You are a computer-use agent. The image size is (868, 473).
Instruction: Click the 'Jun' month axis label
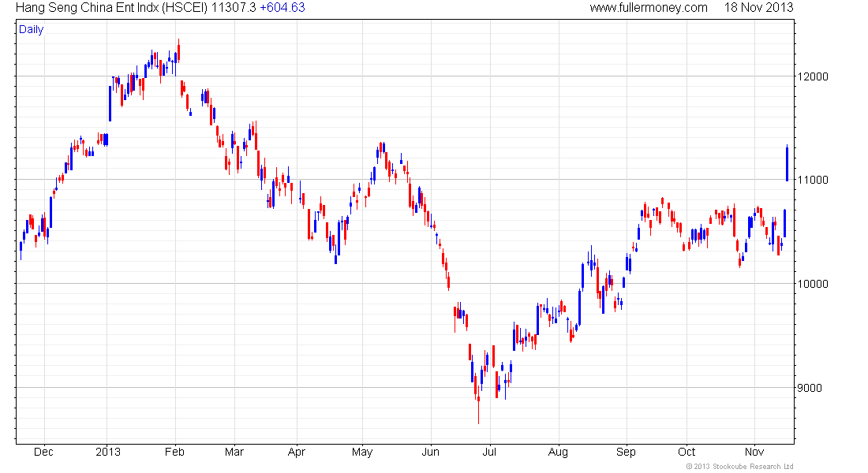(430, 452)
